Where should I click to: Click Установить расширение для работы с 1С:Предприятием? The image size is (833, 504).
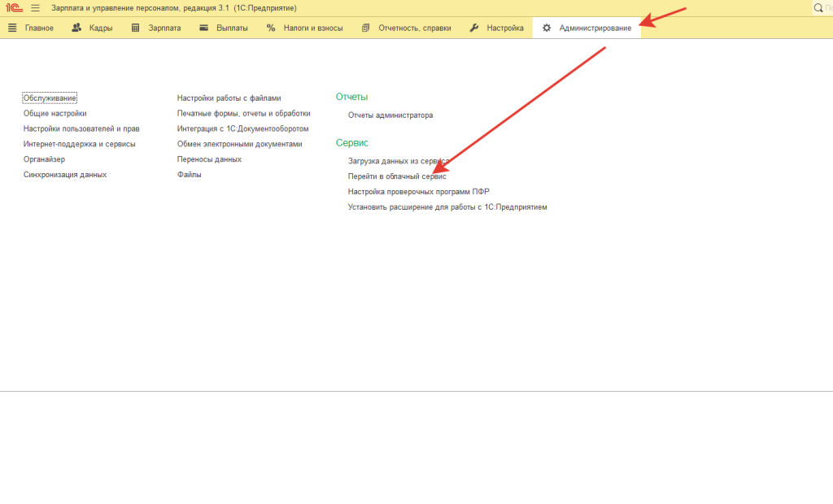point(447,207)
